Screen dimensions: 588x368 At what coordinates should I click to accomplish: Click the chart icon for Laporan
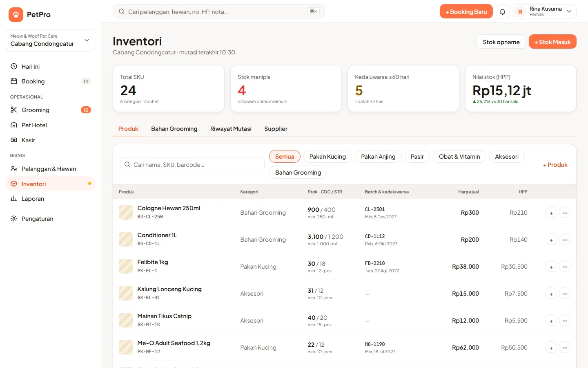14,198
